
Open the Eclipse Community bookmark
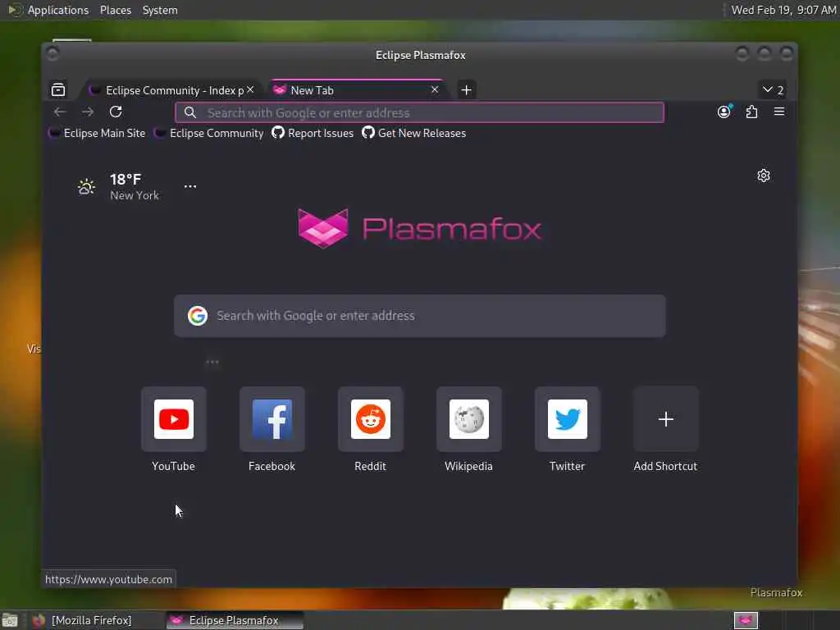pyautogui.click(x=209, y=133)
